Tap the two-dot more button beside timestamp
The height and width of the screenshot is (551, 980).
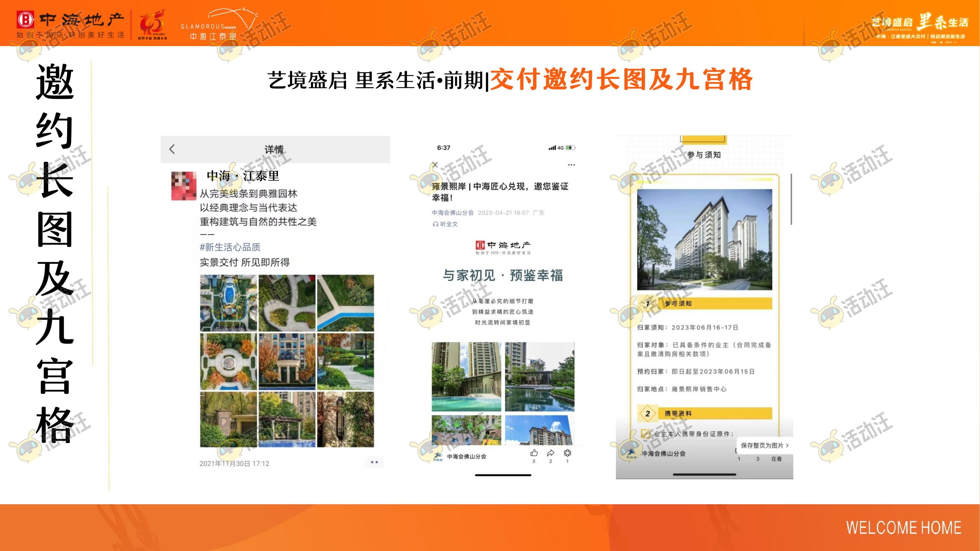click(x=374, y=463)
